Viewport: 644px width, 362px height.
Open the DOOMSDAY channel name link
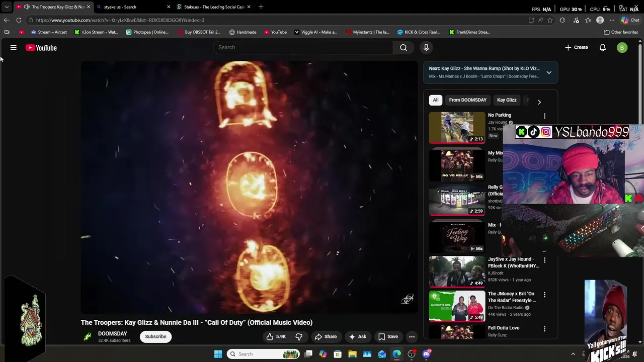click(x=112, y=334)
